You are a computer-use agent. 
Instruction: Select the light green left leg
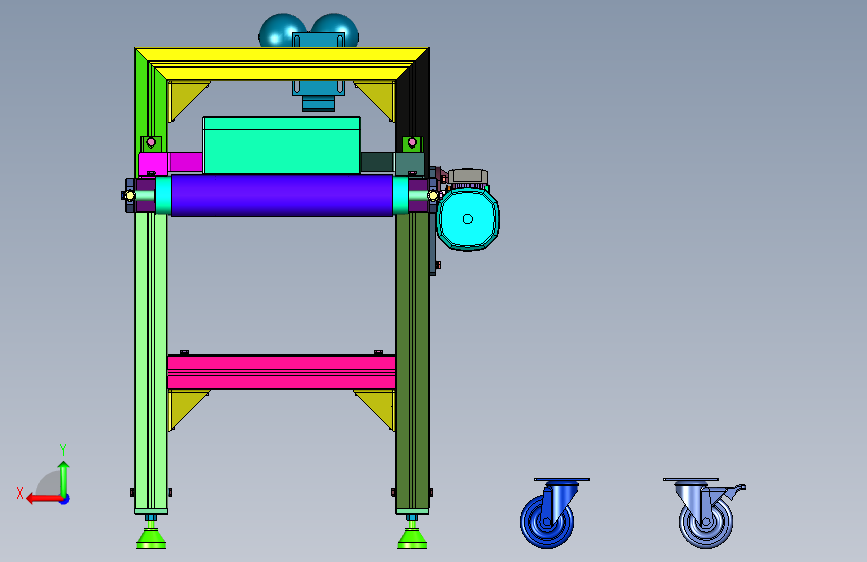click(151, 362)
